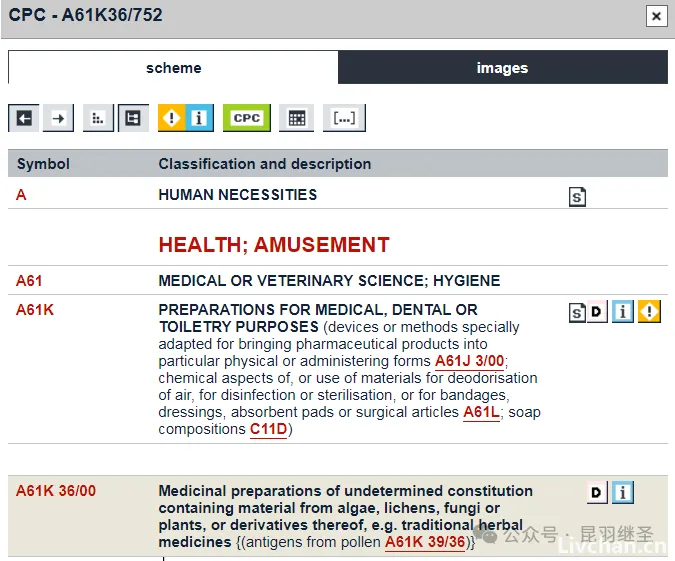This screenshot has height=561, width=675.
Task: Select the scheme tab
Action: [x=173, y=68]
